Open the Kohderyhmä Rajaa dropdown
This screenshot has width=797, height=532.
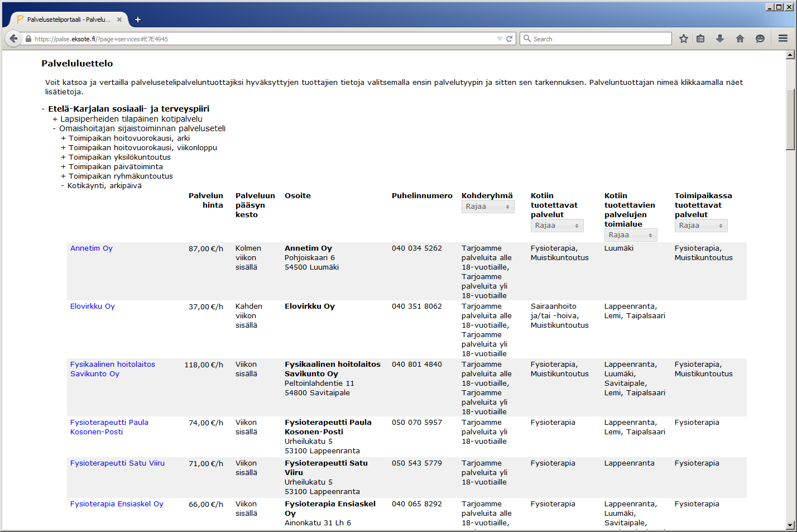(x=488, y=207)
